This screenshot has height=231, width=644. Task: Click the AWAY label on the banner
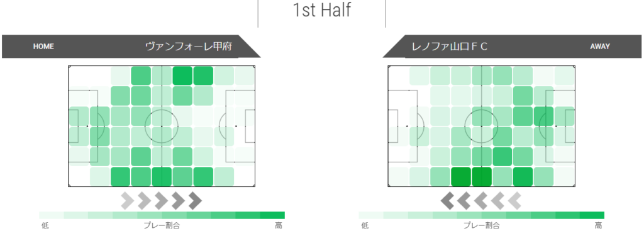point(600,47)
